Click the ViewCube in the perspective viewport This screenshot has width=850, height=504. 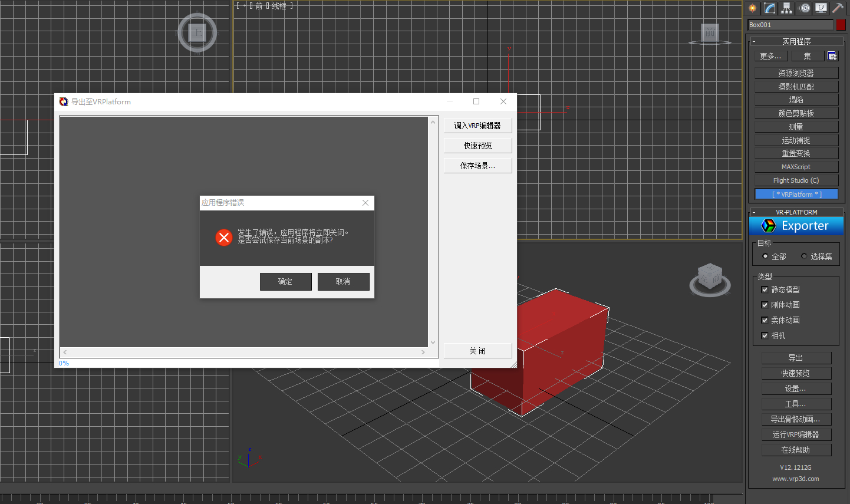[710, 279]
